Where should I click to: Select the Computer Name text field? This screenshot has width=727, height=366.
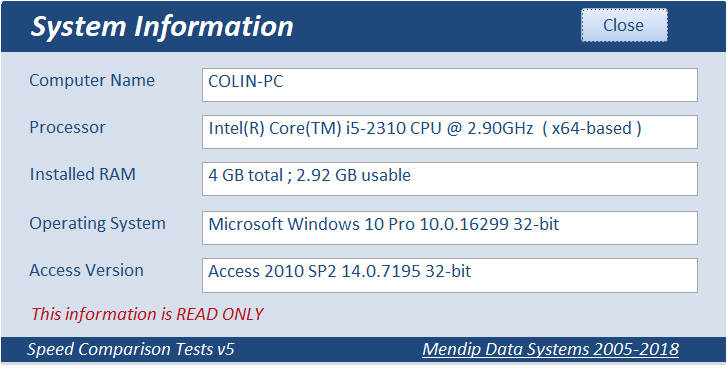tap(450, 85)
